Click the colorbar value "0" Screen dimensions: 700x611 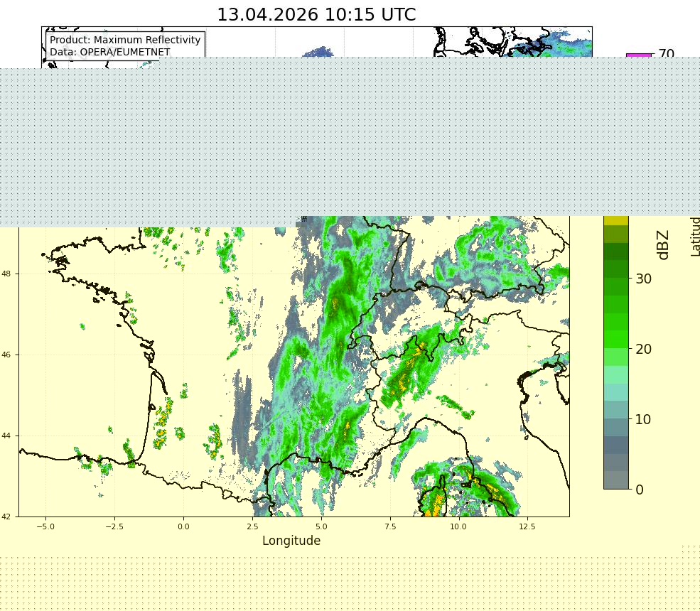[x=640, y=490]
